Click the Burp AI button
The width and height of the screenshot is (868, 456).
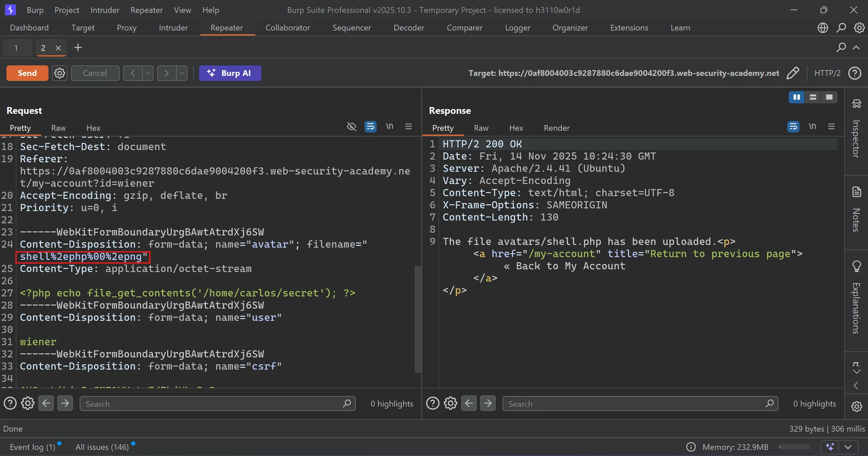click(230, 73)
